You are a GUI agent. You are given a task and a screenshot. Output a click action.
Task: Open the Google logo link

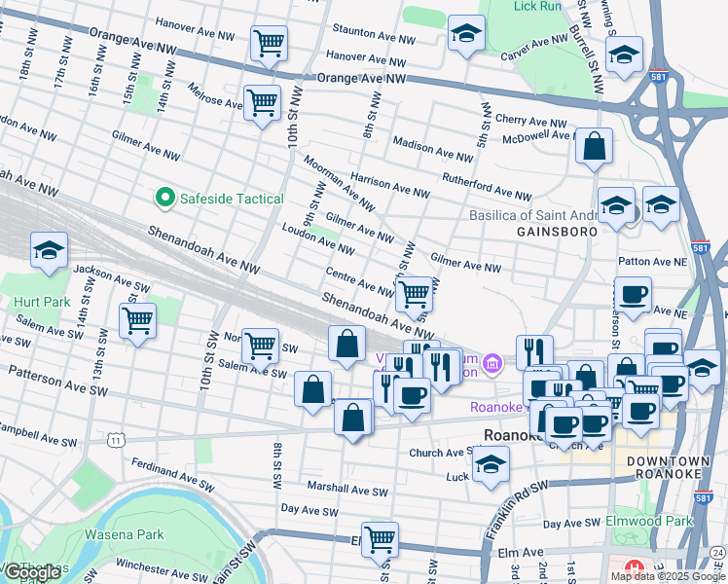[x=32, y=572]
